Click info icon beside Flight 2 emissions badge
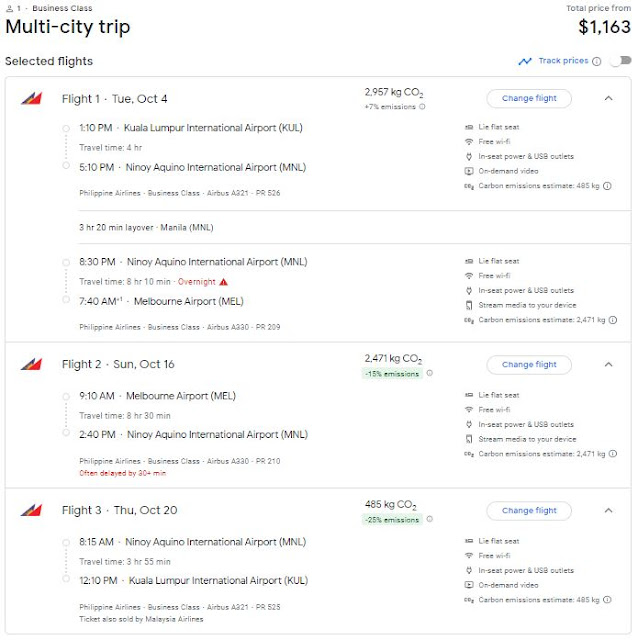Screen dimensions: 638x640 430,374
